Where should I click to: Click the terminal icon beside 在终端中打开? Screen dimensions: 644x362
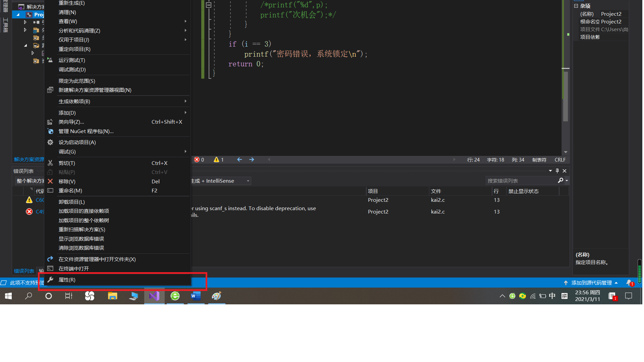pyautogui.click(x=50, y=268)
